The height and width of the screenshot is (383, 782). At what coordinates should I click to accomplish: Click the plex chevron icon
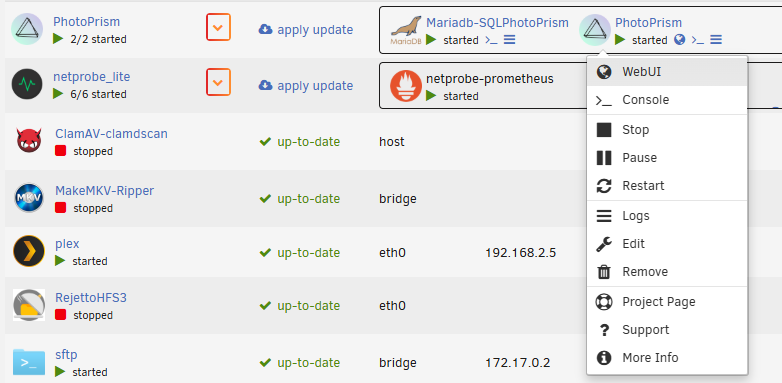(29, 251)
